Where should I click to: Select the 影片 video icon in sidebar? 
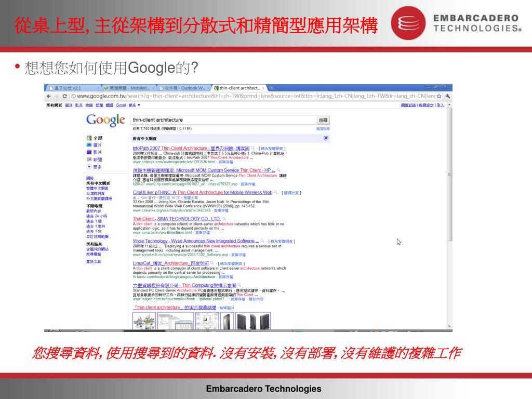point(89,152)
